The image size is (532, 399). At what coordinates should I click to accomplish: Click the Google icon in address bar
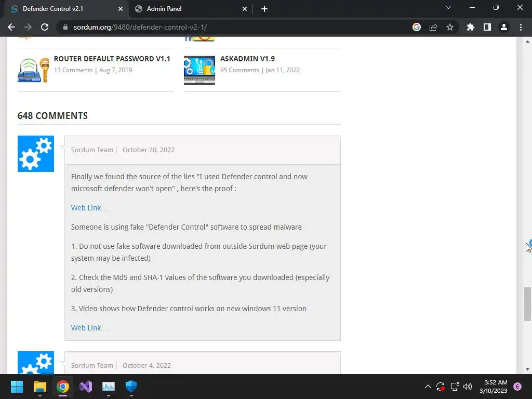(417, 27)
